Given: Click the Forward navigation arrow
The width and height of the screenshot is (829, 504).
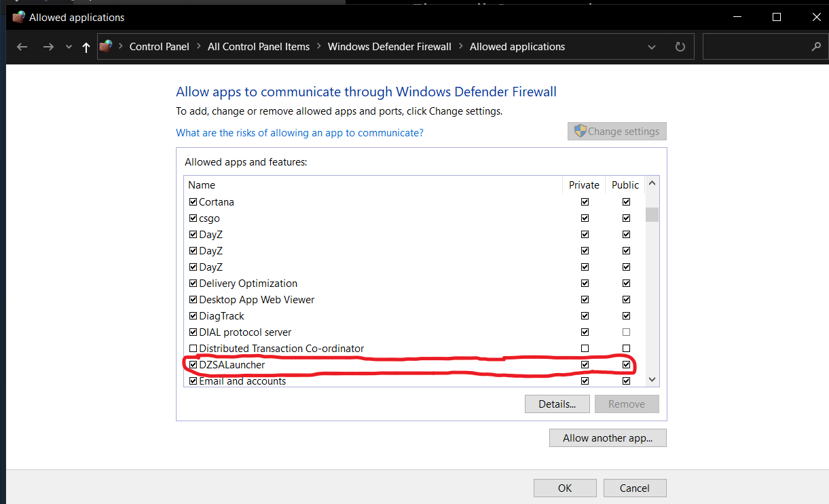Looking at the screenshot, I should coord(48,47).
